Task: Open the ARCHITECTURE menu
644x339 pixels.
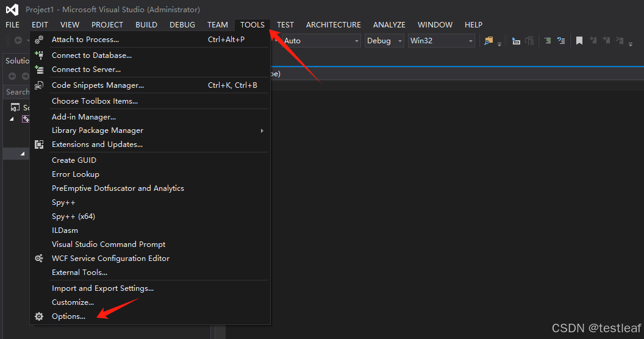Action: (x=334, y=25)
